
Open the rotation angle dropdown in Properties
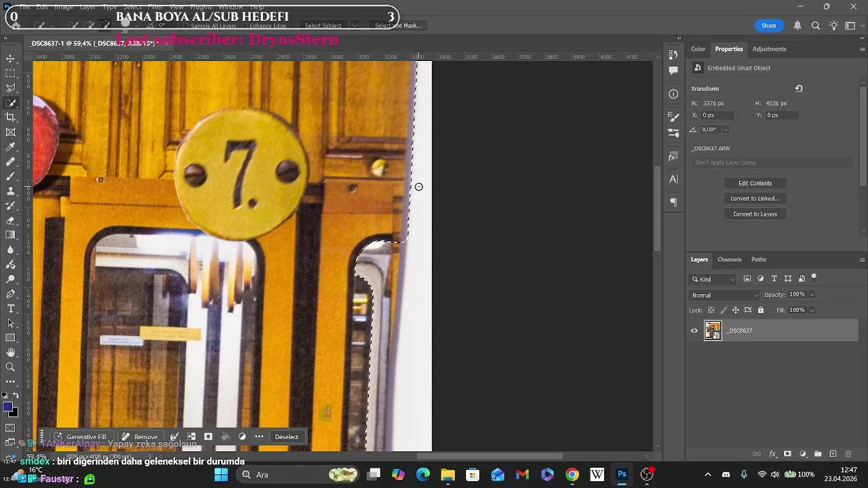(726, 129)
